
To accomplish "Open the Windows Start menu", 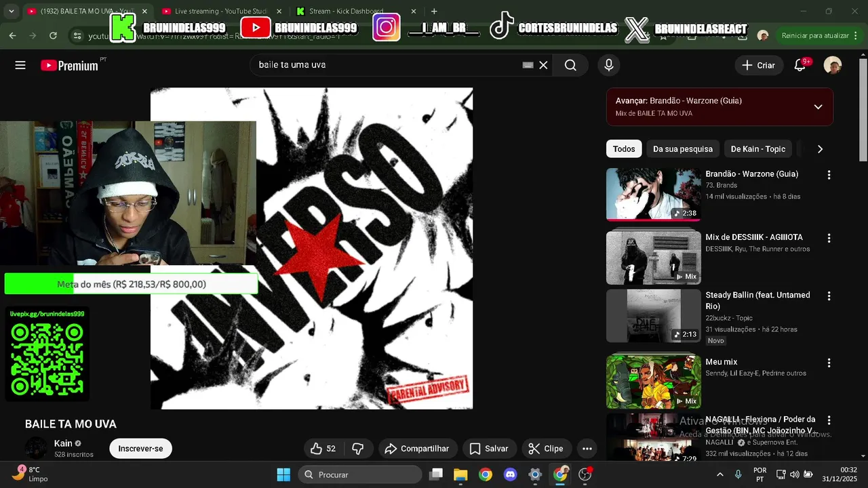I will [x=283, y=474].
